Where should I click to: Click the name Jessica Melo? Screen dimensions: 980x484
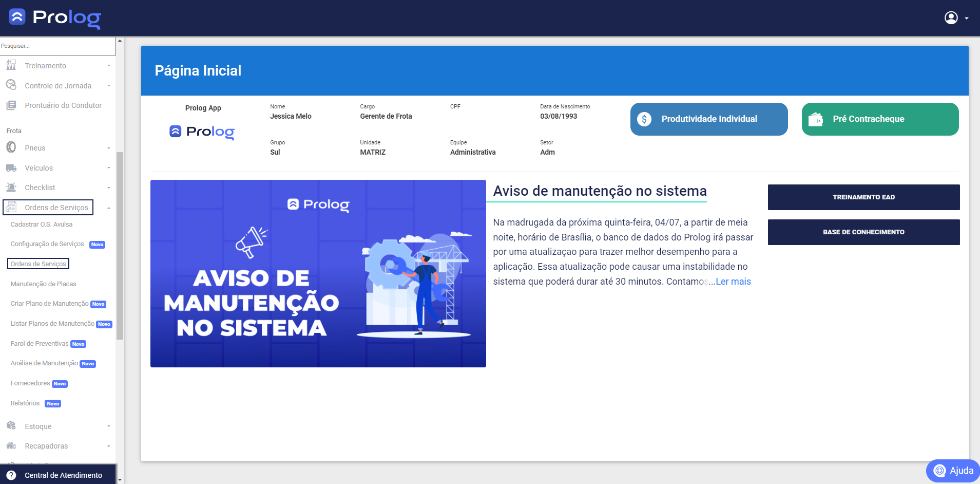[291, 116]
